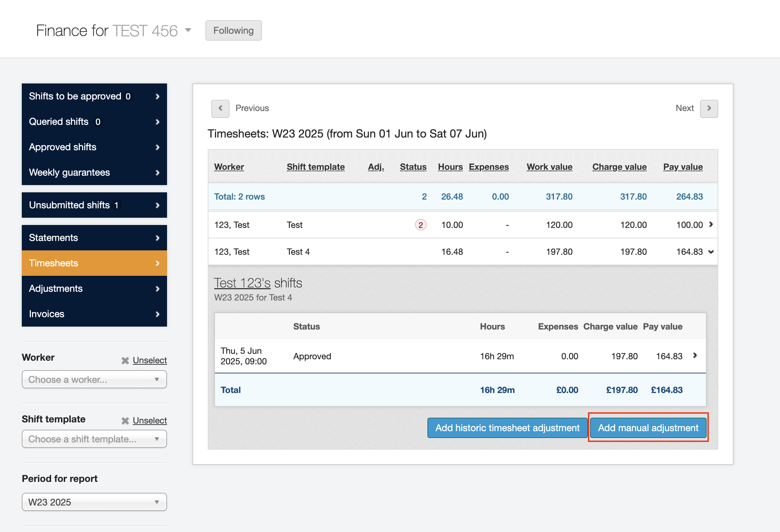Open the Choose a shift template dropdown
The image size is (780, 532).
[x=94, y=439]
